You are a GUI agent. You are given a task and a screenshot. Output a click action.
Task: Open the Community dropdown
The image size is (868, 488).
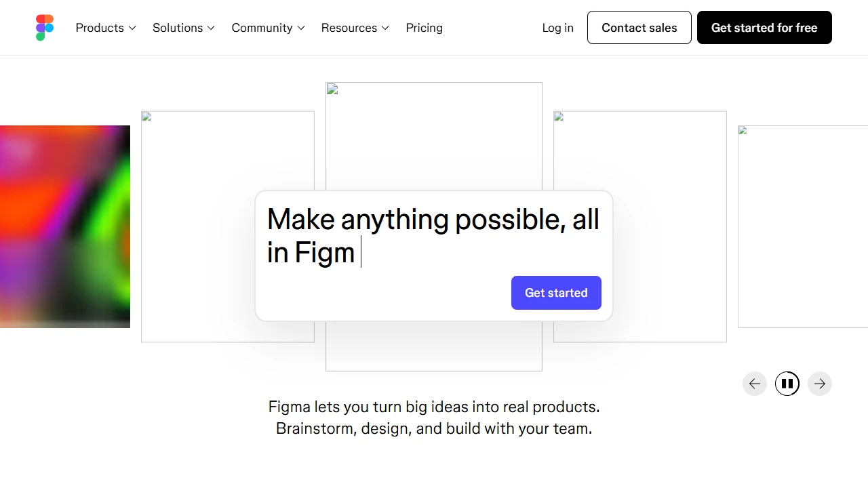coord(267,28)
